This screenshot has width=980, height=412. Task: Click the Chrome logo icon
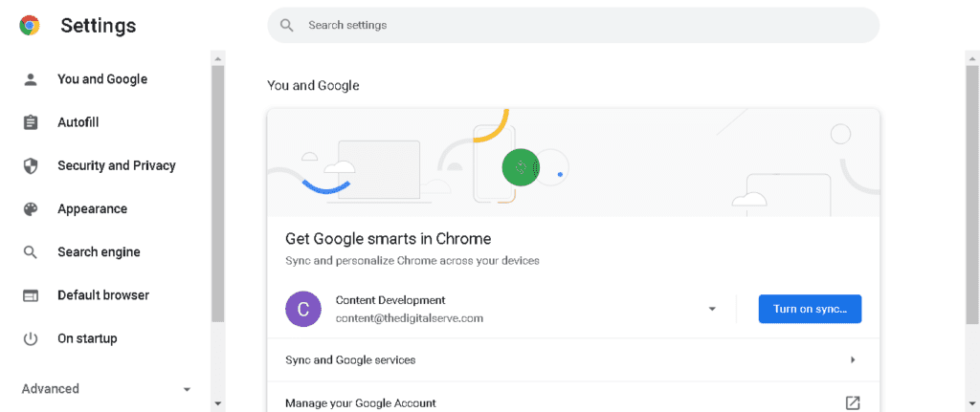click(30, 26)
